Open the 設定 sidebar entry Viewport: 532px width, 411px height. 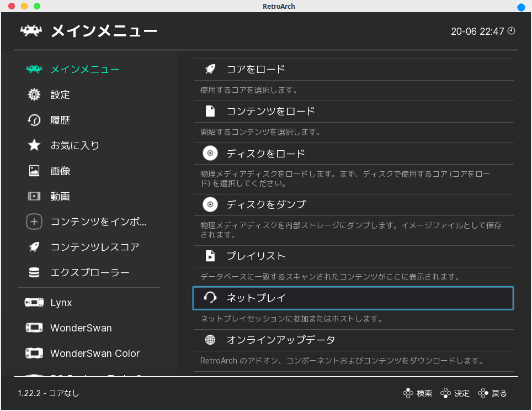[60, 94]
